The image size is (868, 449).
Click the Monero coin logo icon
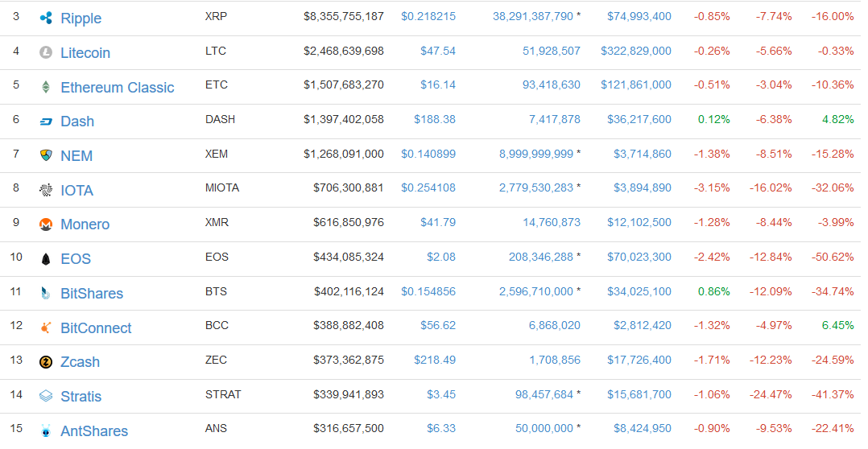tap(46, 224)
